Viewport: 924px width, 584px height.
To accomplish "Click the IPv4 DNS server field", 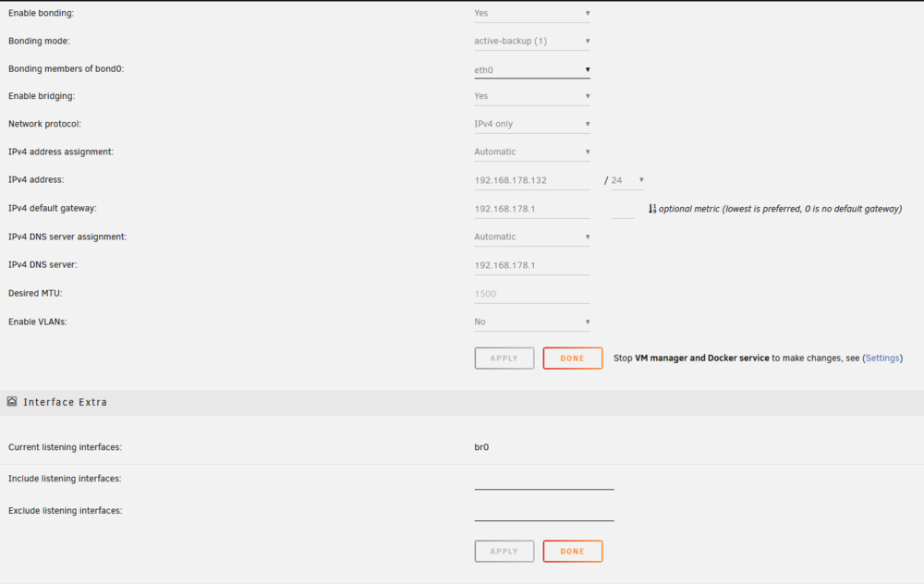I will [532, 265].
